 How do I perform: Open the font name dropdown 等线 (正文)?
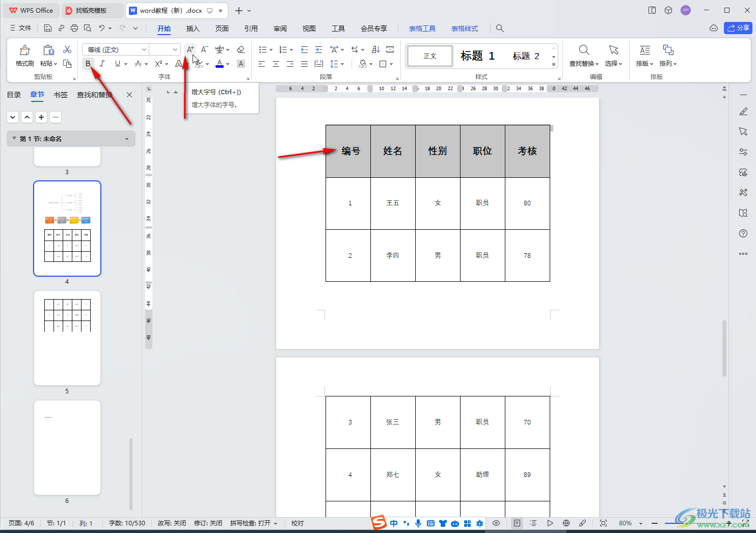pyautogui.click(x=145, y=49)
